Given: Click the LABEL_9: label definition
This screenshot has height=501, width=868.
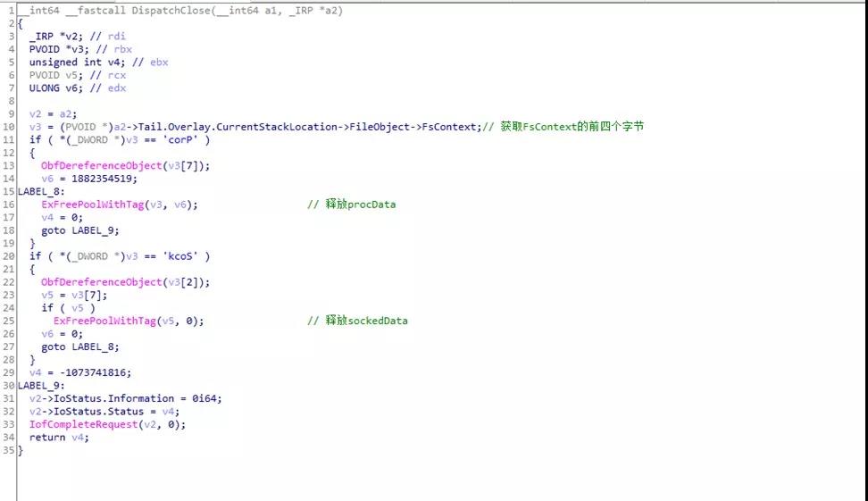Looking at the screenshot, I should click(x=41, y=386).
